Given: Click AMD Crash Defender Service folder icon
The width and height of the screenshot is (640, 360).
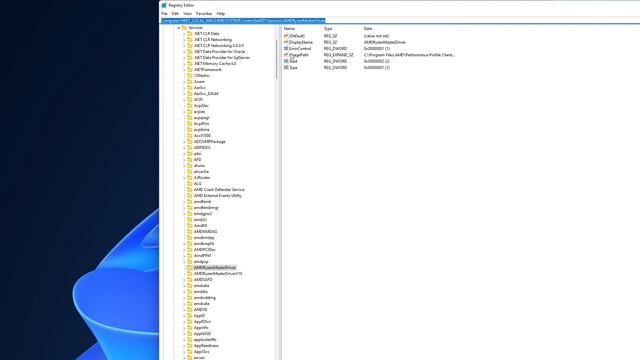Looking at the screenshot, I should 190,190.
